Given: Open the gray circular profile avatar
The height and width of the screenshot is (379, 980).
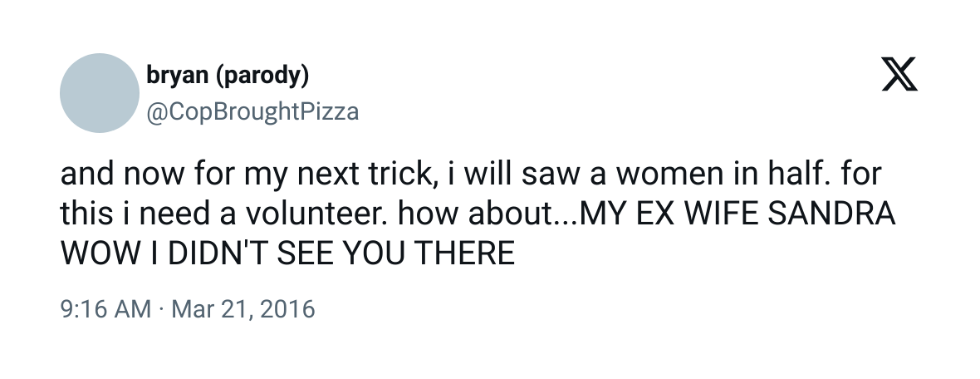Looking at the screenshot, I should (100, 93).
